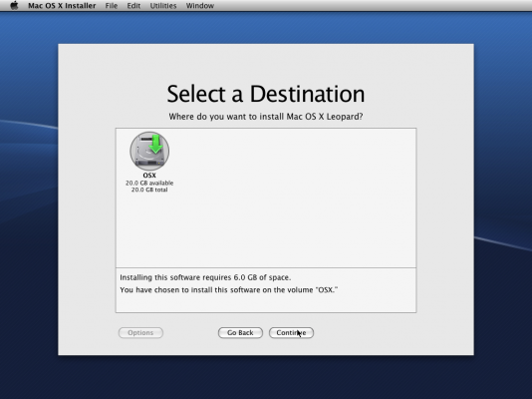Click the 'Select a Destination' heading
The width and height of the screenshot is (532, 399).
coord(266,94)
